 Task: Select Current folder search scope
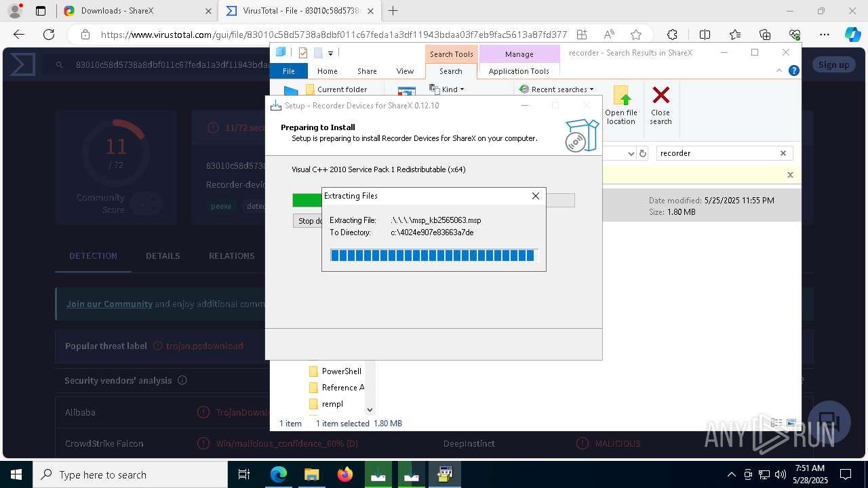pyautogui.click(x=336, y=89)
